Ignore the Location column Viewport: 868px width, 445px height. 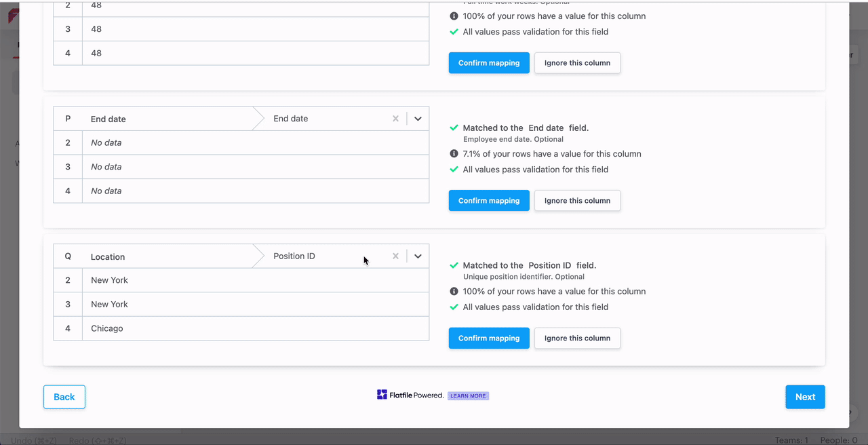577,338
